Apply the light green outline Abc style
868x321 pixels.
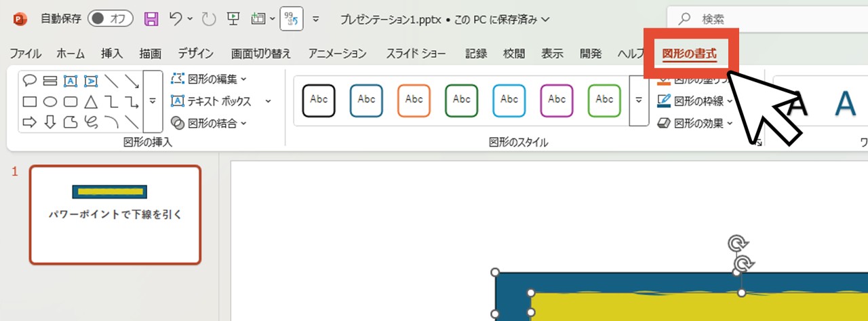pyautogui.click(x=604, y=100)
